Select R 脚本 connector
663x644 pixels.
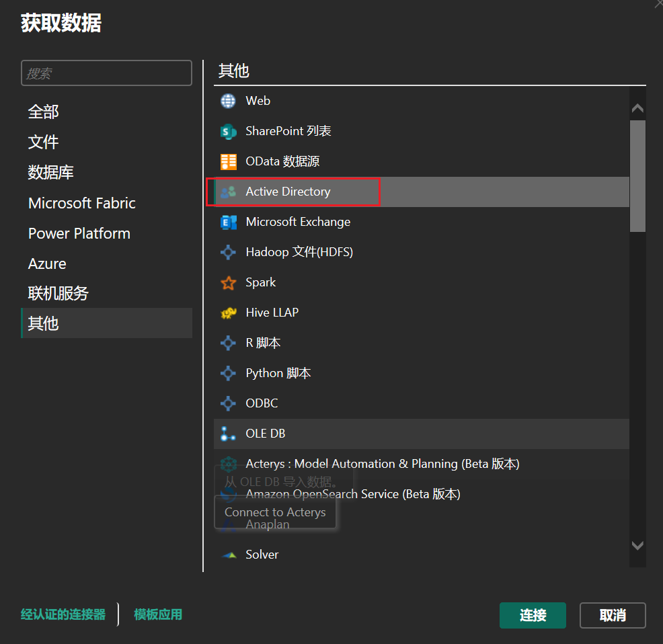point(422,343)
